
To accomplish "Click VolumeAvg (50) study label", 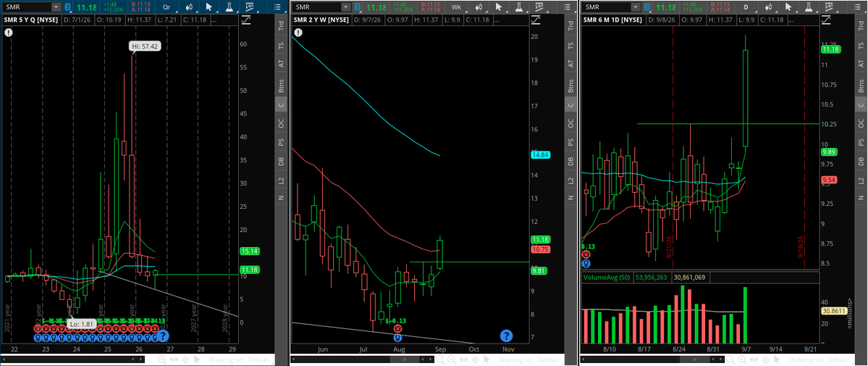I will [607, 277].
